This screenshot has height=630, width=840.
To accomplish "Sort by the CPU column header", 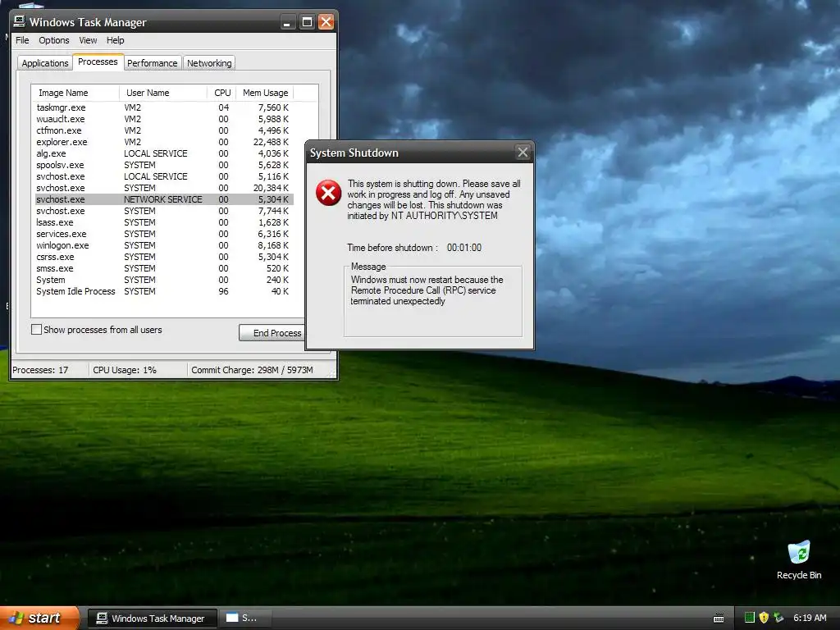I will [221, 93].
